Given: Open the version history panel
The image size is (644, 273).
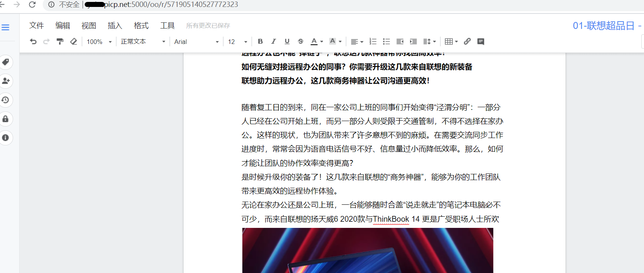Looking at the screenshot, I should point(5,100).
